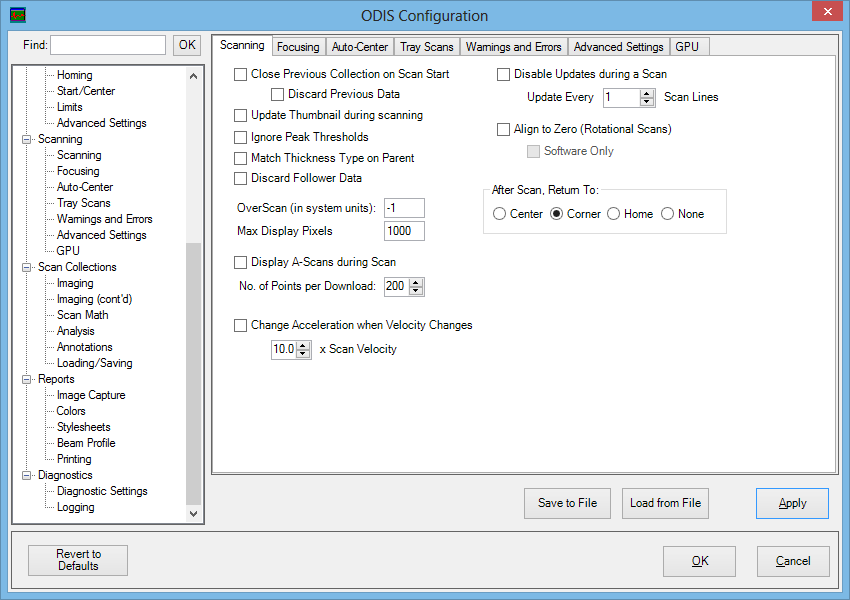Collapse the Scanning tree node
Viewport: 850px width, 600px height.
click(27, 139)
